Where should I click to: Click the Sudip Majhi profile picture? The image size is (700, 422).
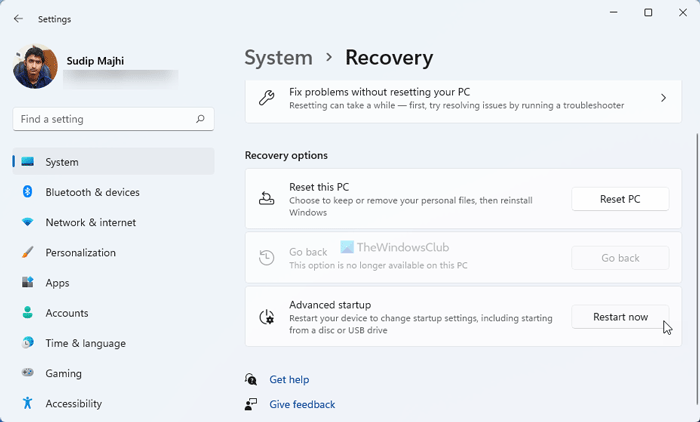tap(36, 68)
